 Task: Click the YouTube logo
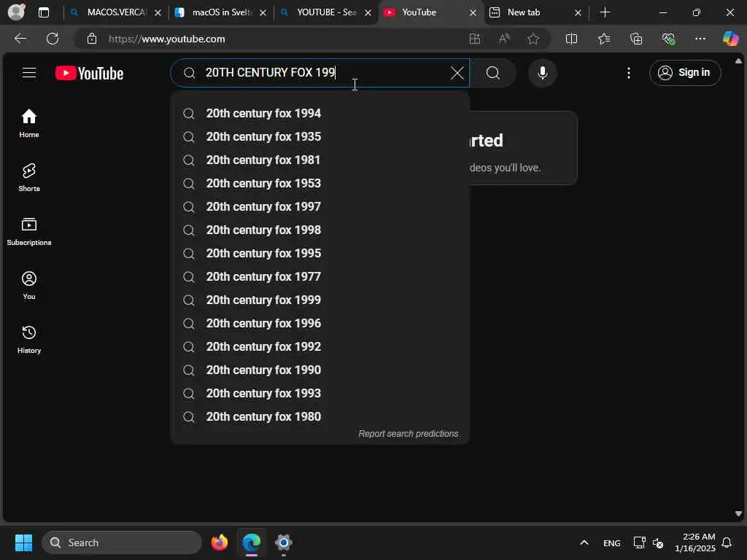(89, 73)
